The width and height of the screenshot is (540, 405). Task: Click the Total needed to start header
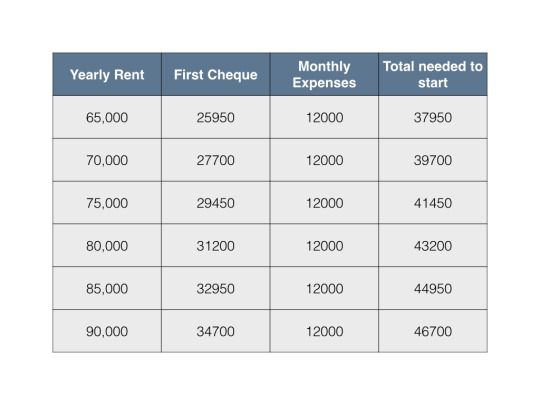click(433, 74)
